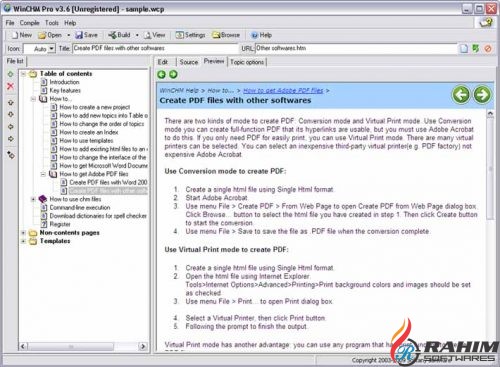The height and width of the screenshot is (367, 500).
Task: Select How to use templates topic
Action: click(86, 140)
